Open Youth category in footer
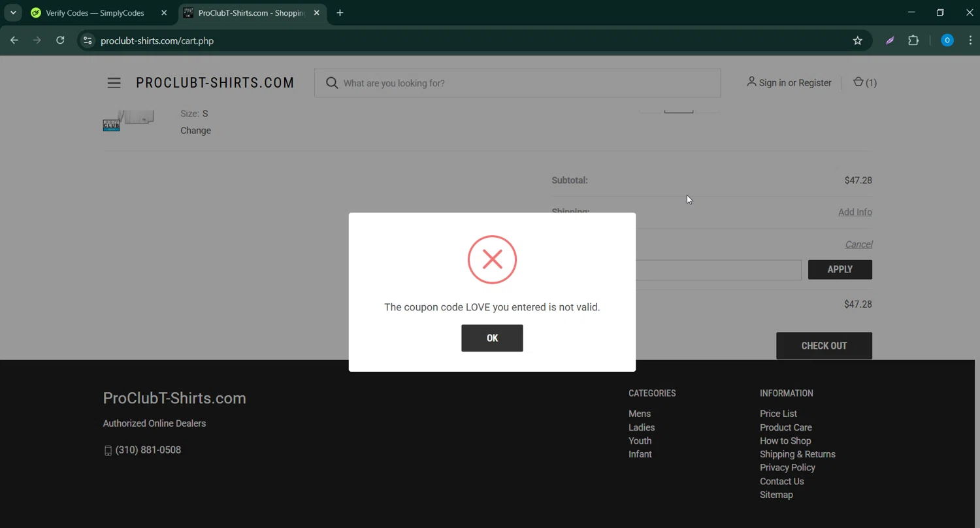This screenshot has height=528, width=980. click(640, 440)
